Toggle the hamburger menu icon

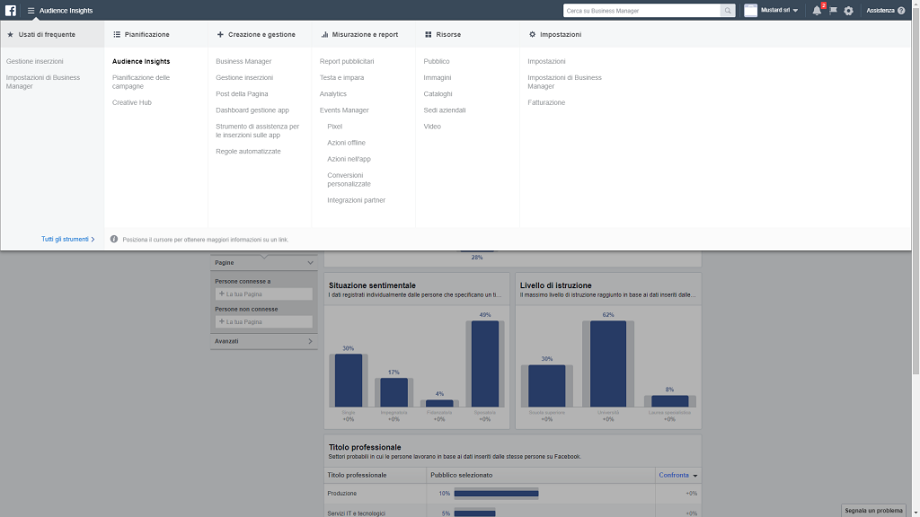coord(31,11)
